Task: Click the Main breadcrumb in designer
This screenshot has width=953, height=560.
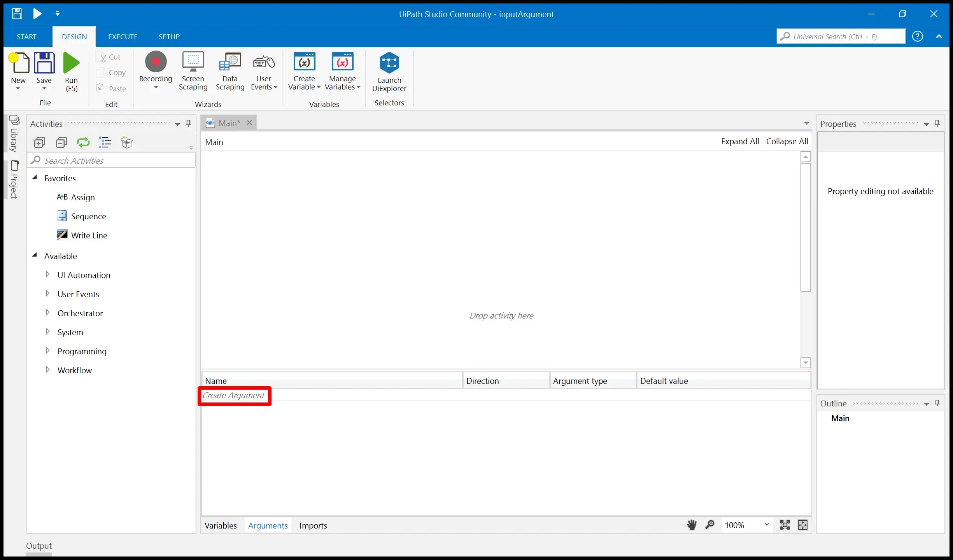Action: pyautogui.click(x=214, y=142)
